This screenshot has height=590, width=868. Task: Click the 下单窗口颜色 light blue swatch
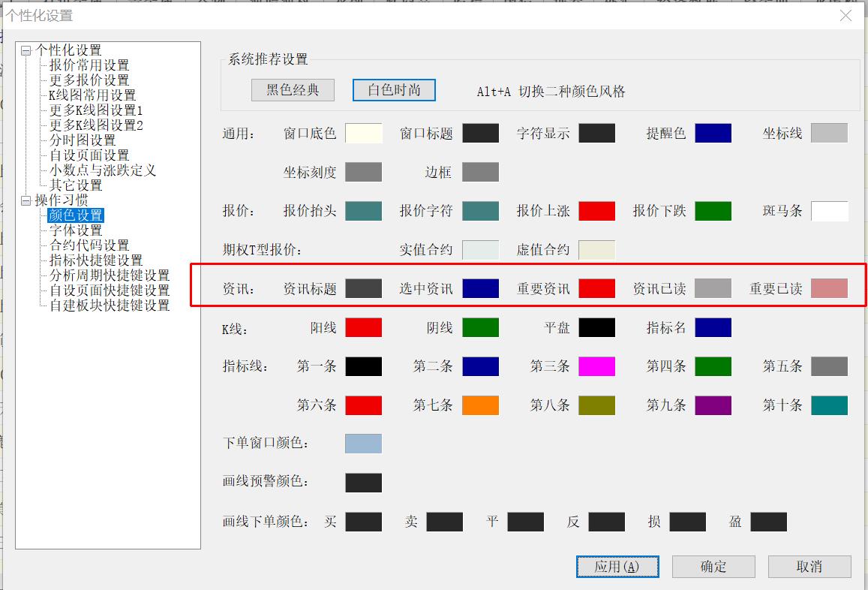tap(363, 444)
